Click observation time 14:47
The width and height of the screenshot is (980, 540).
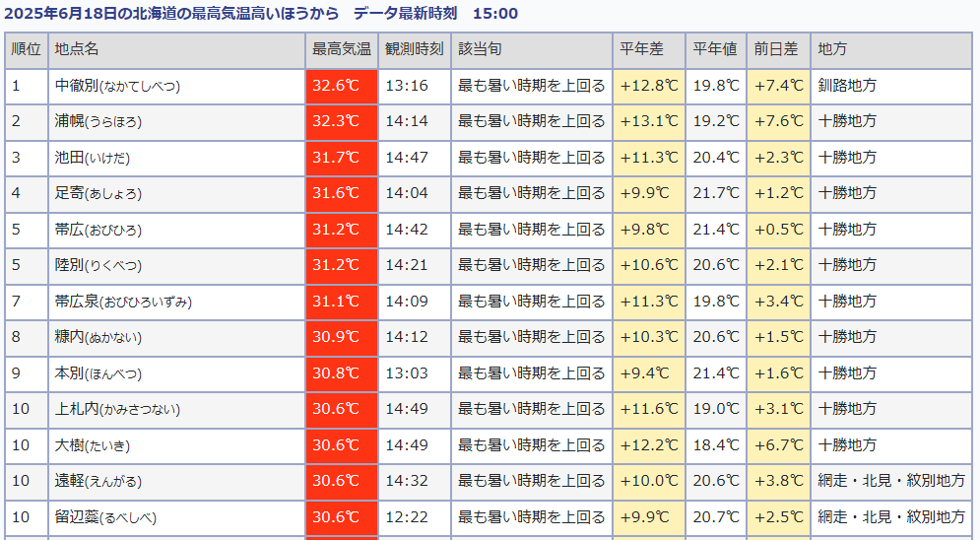click(407, 158)
